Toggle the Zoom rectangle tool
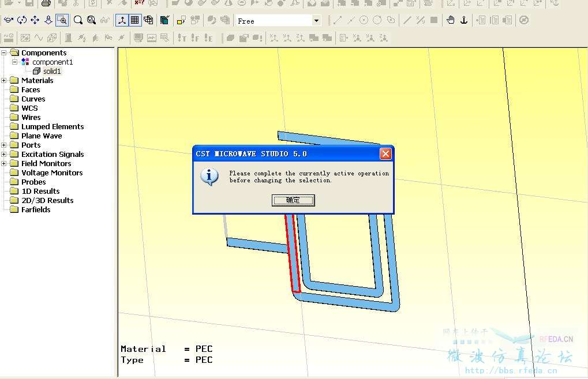 coord(62,20)
